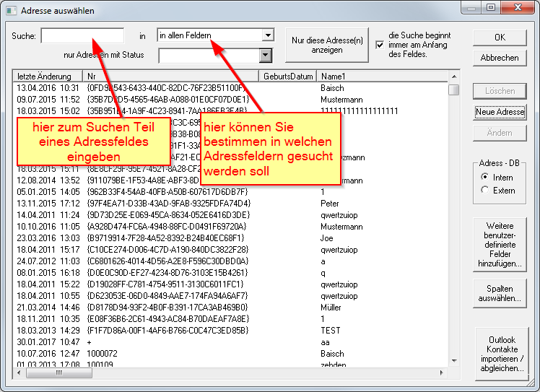Open 'Spalten auswählen...' button
This screenshot has height=392, width=540.
(x=500, y=293)
